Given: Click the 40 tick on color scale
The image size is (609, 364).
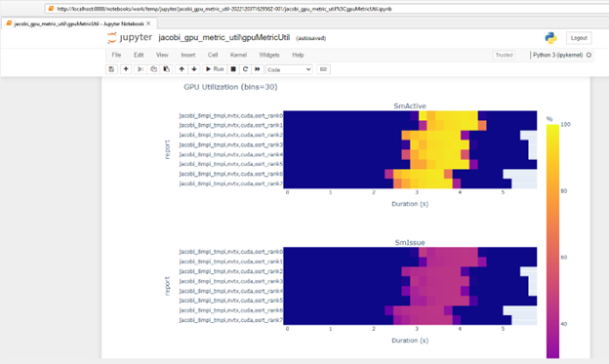Looking at the screenshot, I should click(564, 324).
